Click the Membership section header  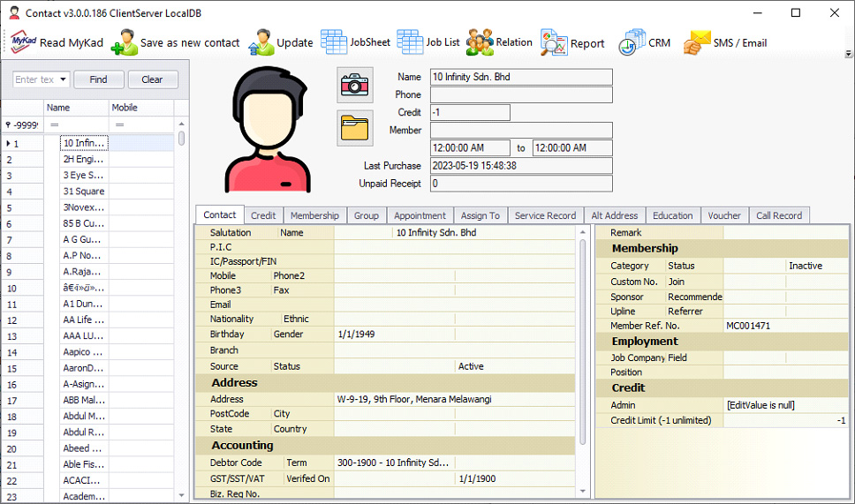pyautogui.click(x=723, y=248)
